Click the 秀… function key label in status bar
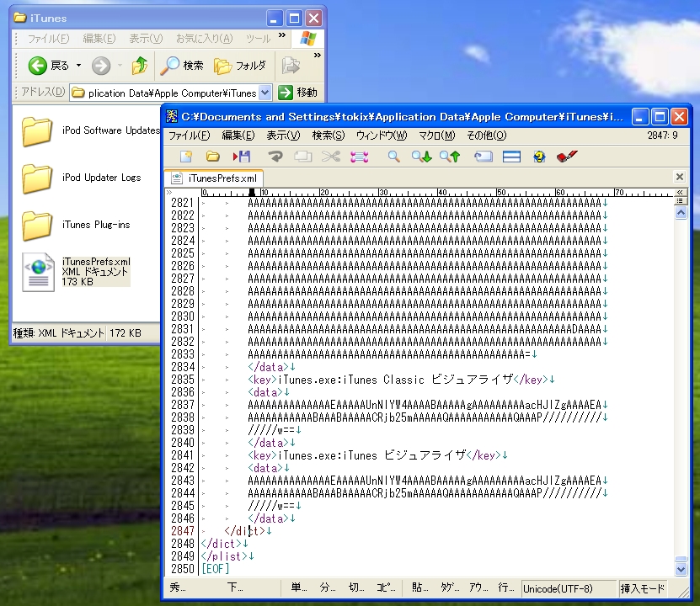Viewport: 700px width, 606px height. pyautogui.click(x=178, y=587)
